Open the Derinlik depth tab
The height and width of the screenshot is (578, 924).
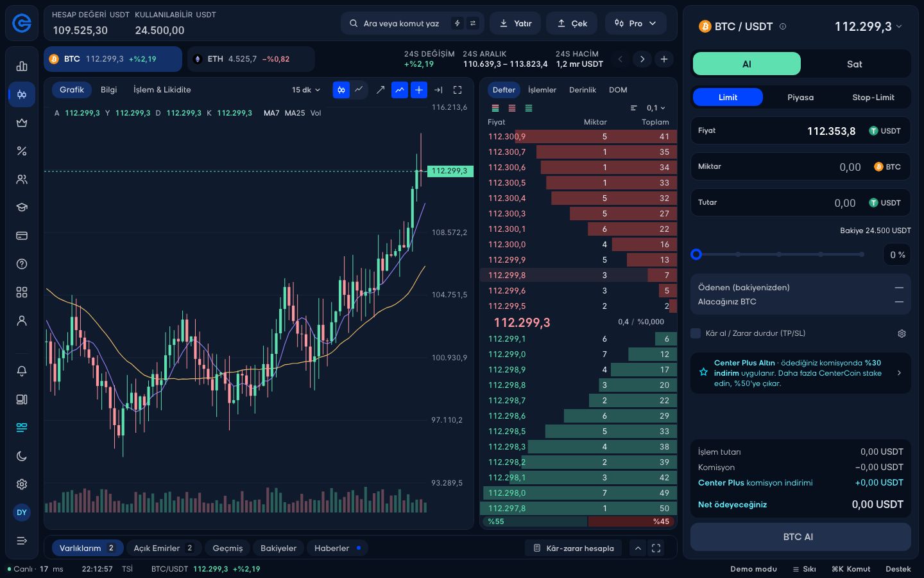tap(583, 90)
